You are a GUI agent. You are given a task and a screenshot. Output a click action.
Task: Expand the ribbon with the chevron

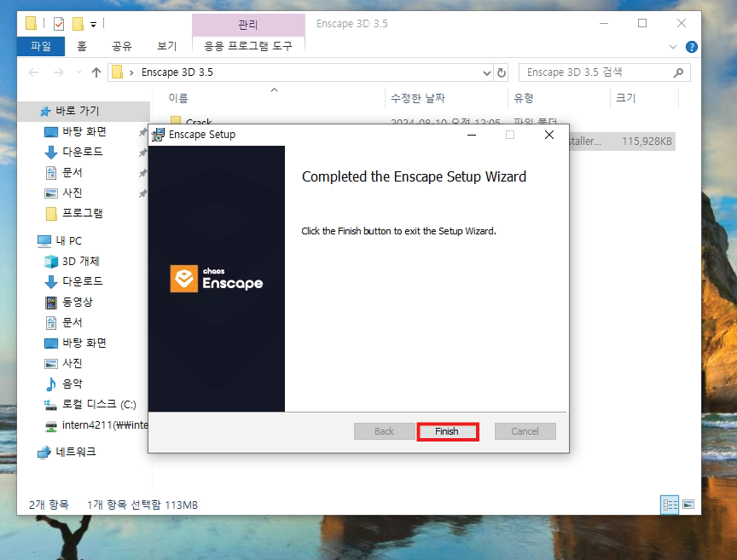[673, 47]
